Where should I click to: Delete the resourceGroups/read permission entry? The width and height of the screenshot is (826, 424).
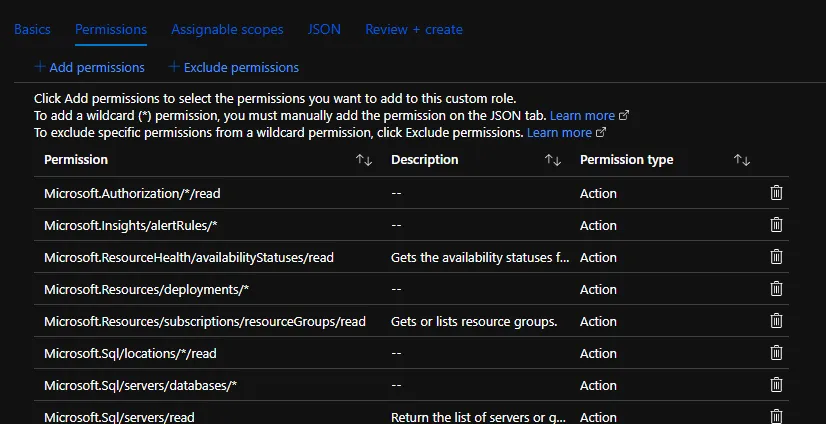[776, 321]
